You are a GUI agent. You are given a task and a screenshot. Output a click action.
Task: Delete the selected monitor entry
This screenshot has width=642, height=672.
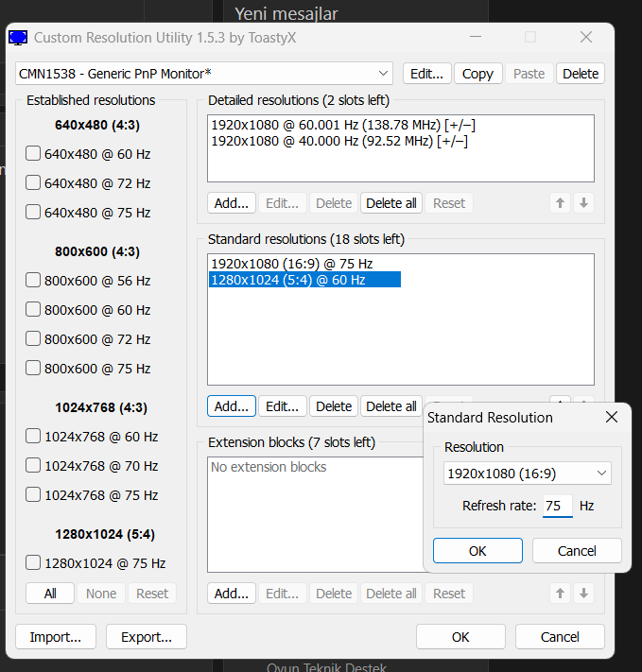[x=581, y=74]
